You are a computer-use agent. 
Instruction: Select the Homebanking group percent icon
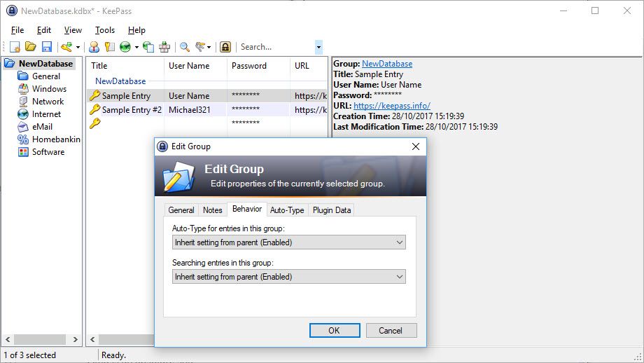[23, 139]
